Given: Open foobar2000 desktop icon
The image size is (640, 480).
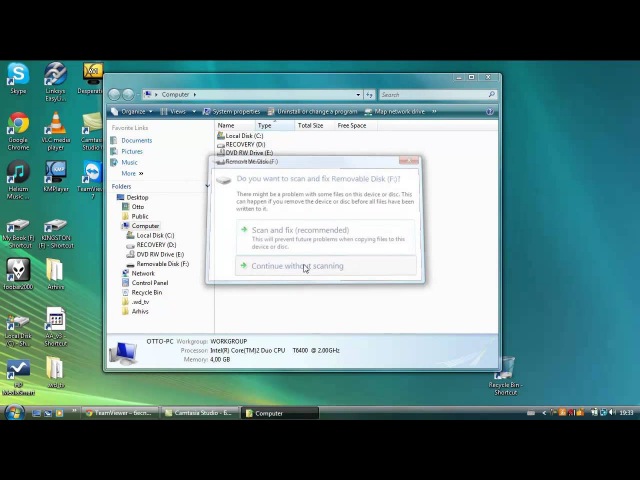Looking at the screenshot, I should click(x=18, y=274).
